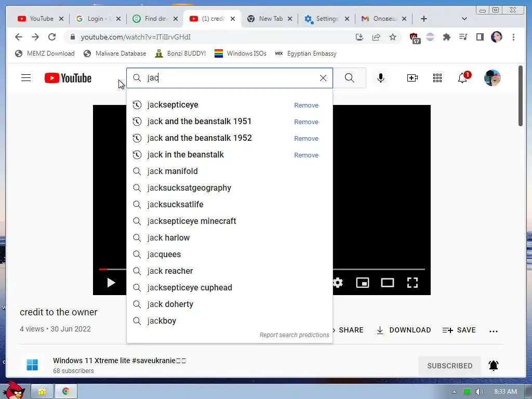Toggle the channel notification bell
532x399 pixels.
pyautogui.click(x=494, y=365)
